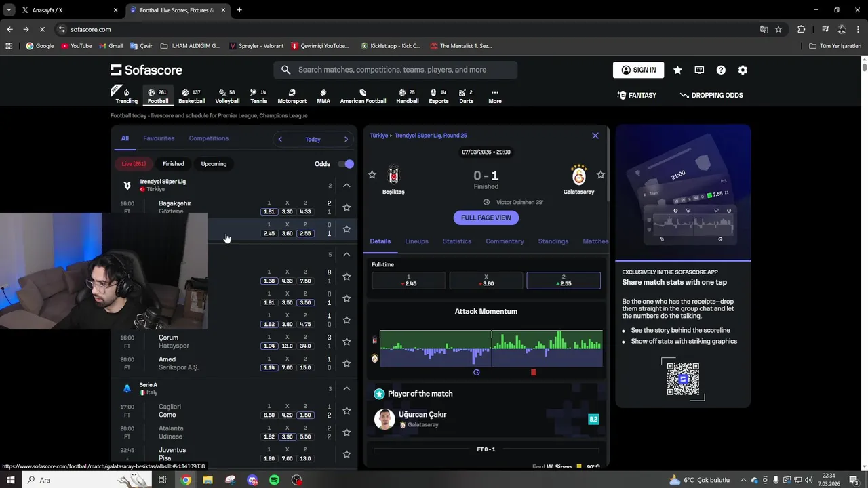The height and width of the screenshot is (488, 868).
Task: Star Galatasaray team as favourite
Action: (600, 175)
